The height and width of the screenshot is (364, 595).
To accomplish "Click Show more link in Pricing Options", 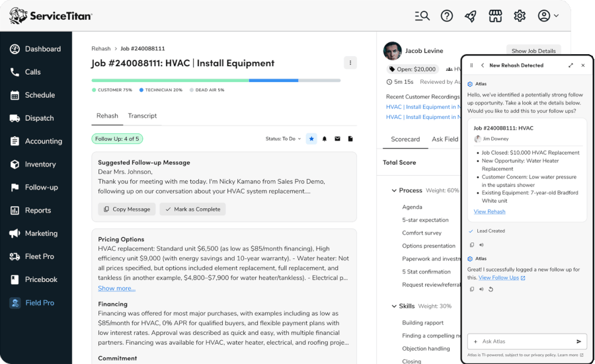I will pyautogui.click(x=116, y=289).
